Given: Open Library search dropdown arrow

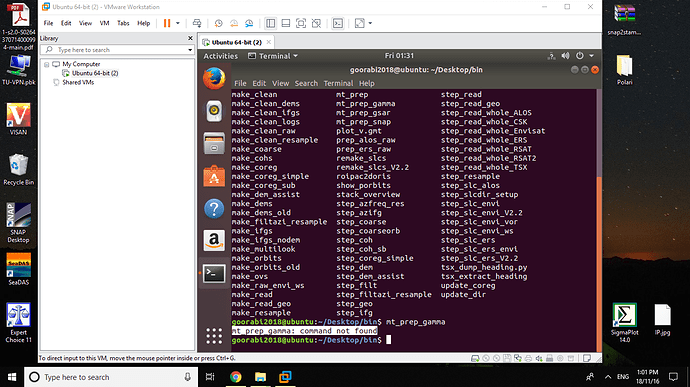Looking at the screenshot, I should tap(190, 50).
